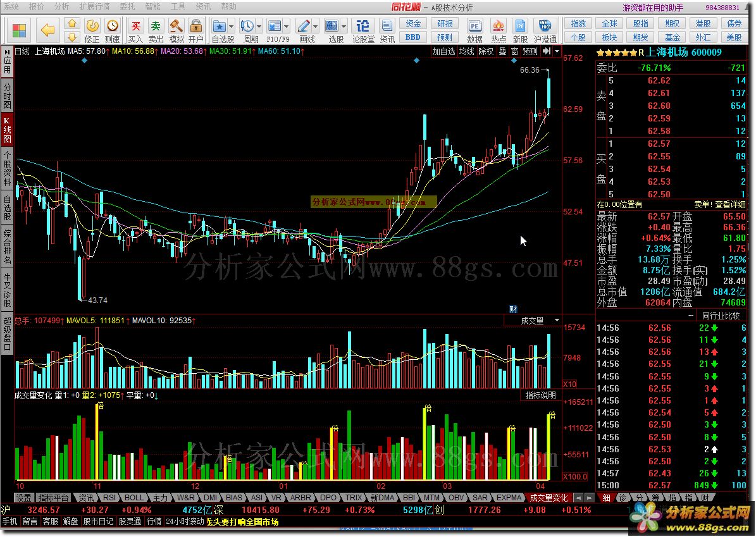Viewport: 756px width, 537px height.
Task: Click the 买入 buy icon
Action: (x=136, y=30)
